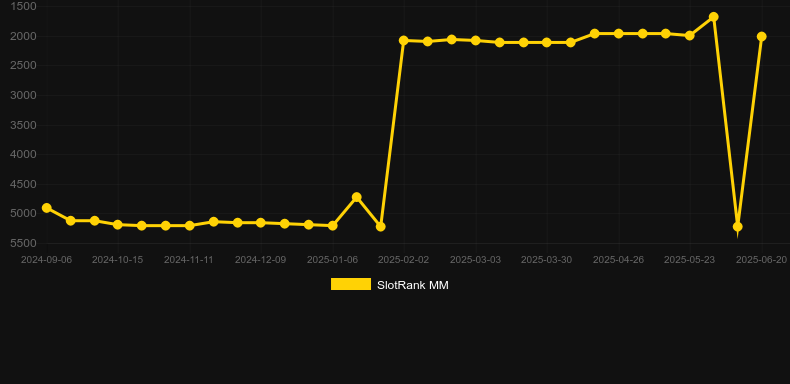Select the data point above 2025-05-23
Screen dimensions: 790x384
coord(690,35)
